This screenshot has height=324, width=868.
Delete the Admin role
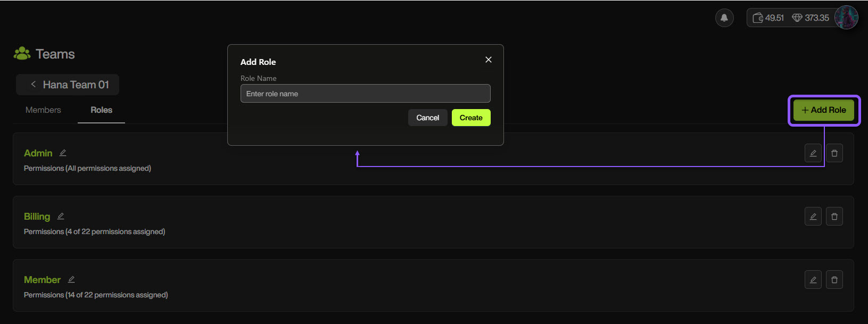click(834, 153)
